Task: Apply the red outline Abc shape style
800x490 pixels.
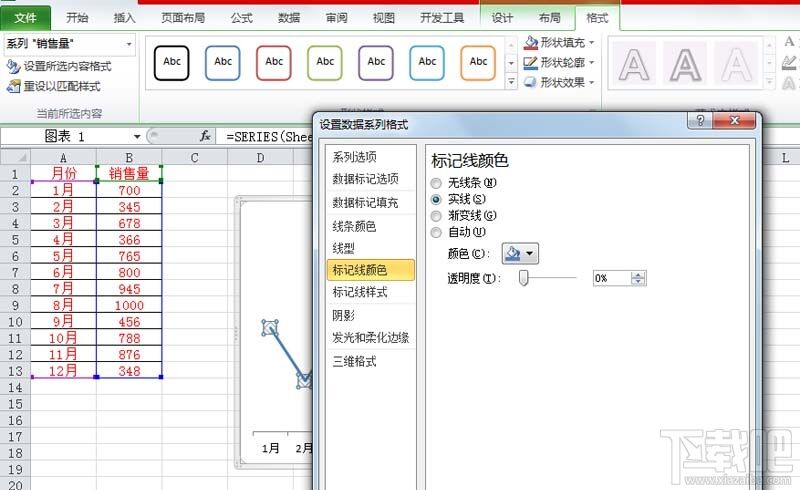Action: coord(273,63)
